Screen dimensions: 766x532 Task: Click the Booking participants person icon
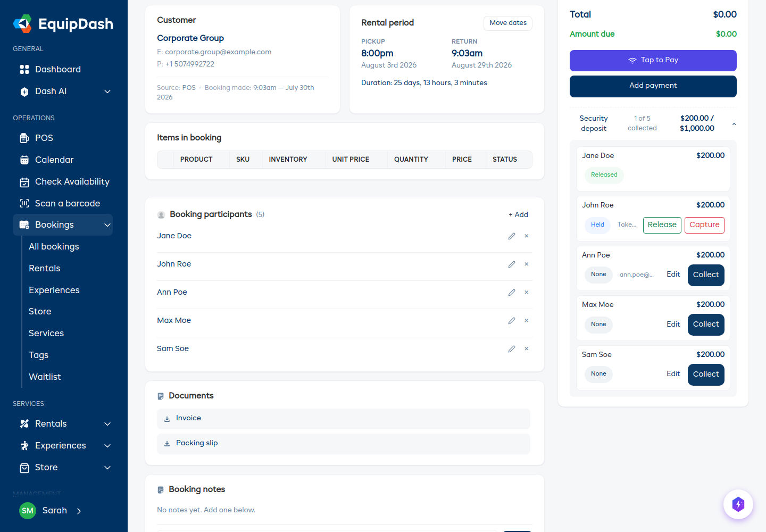pos(161,215)
